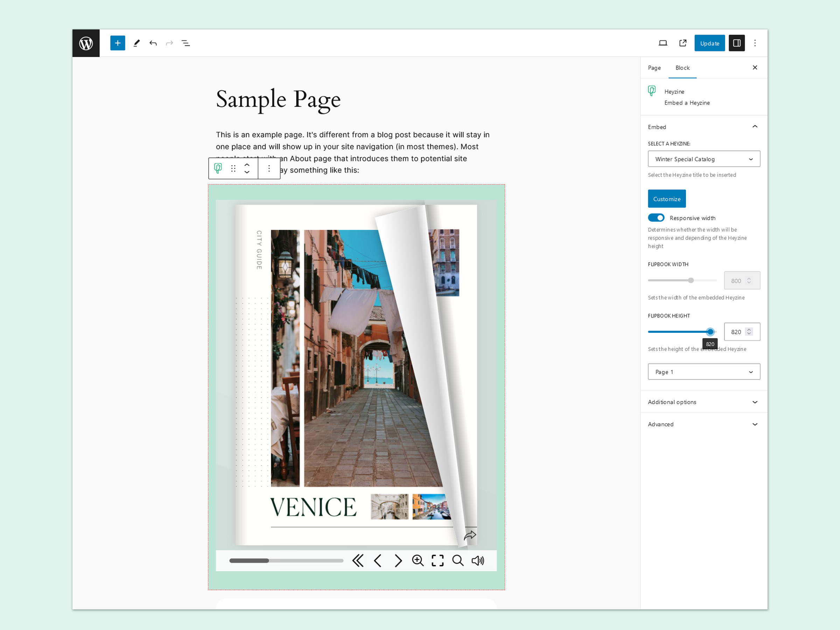Click the flipbook height input field
This screenshot has height=630, width=840.
coord(742,331)
